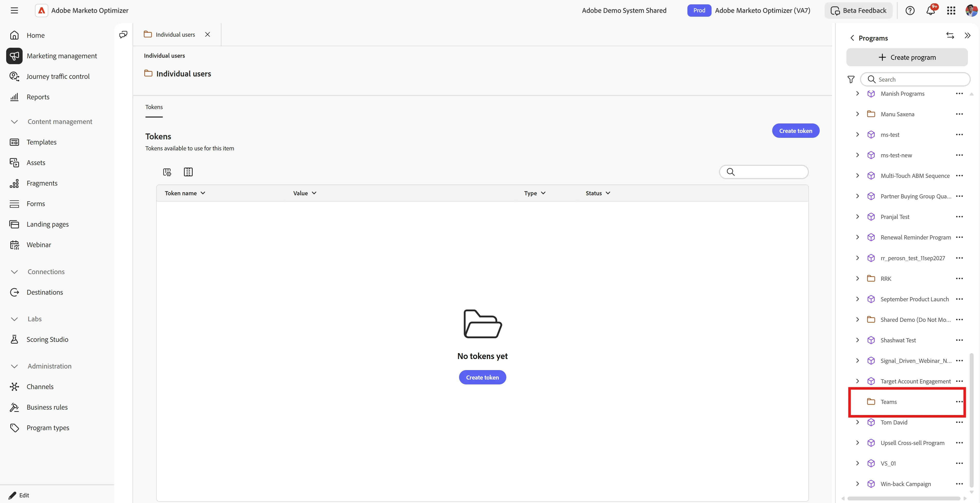
Task: Click the Edit pencil at sidebar bottom
Action: [19, 495]
